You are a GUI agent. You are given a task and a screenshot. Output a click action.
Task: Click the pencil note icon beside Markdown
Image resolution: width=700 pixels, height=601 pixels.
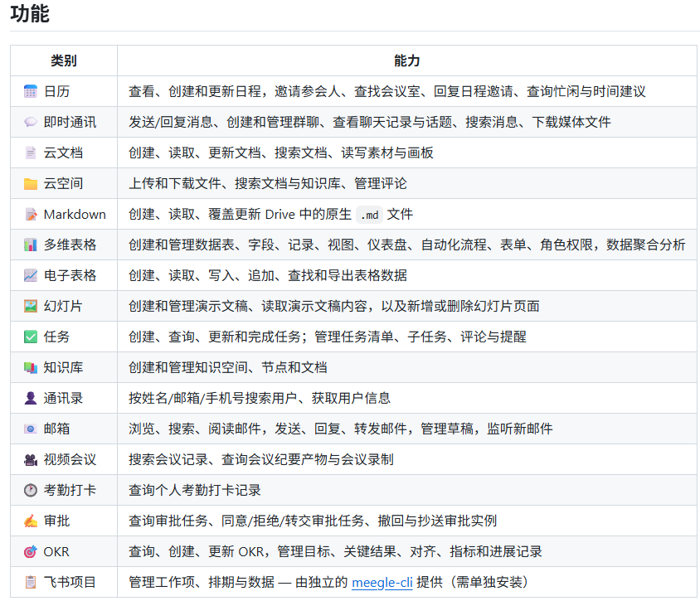31,214
